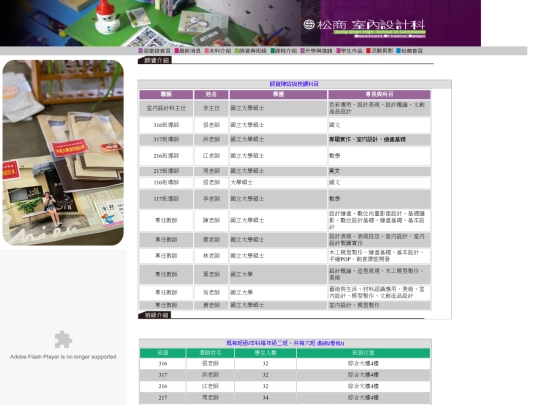Click the 黃老師 cell
This screenshot has height=405, width=540.
coord(211,305)
